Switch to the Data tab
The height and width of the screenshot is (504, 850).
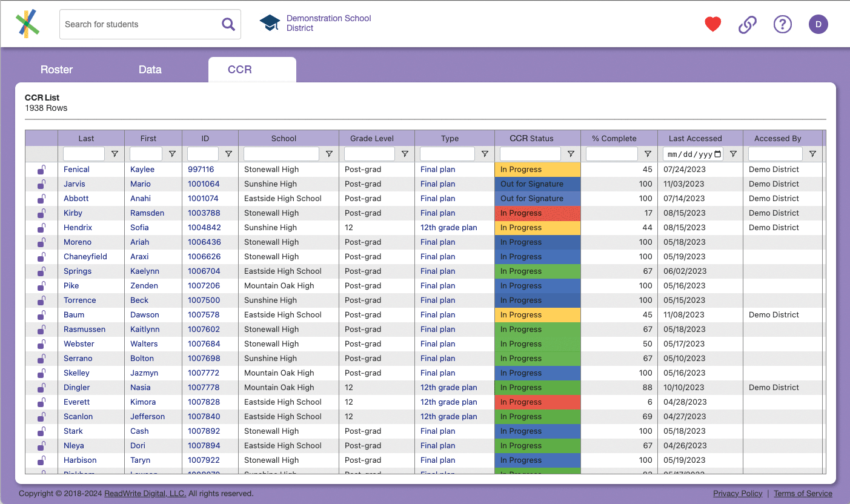(150, 70)
